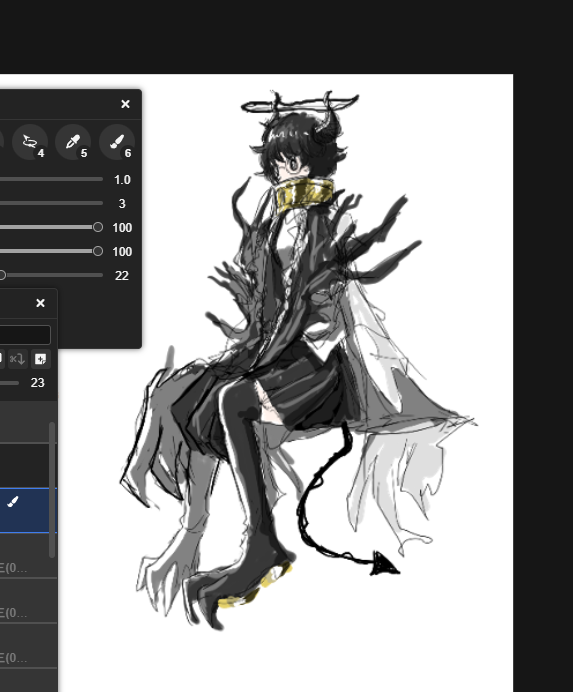Click the layer name input field
Screen dimensions: 573x692
25,335
